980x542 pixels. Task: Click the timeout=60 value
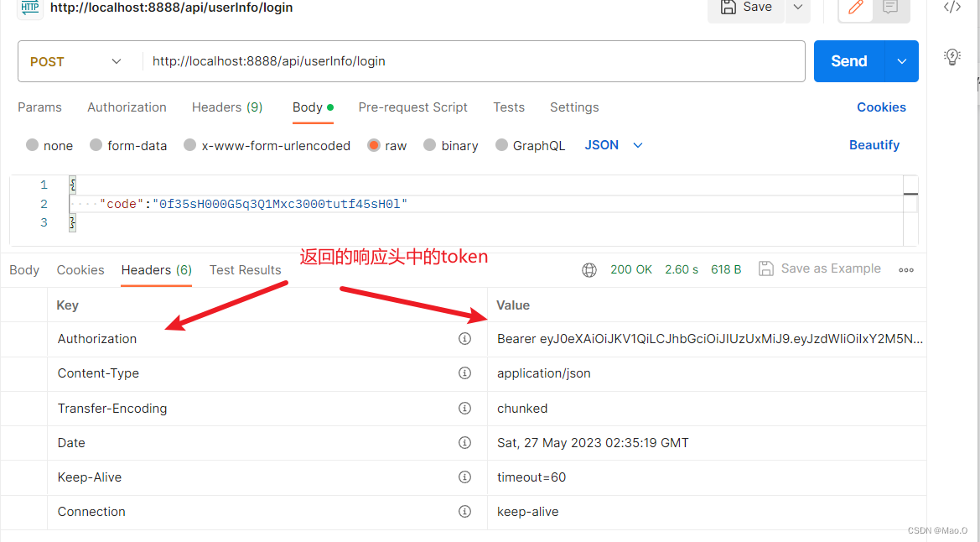pyautogui.click(x=531, y=477)
